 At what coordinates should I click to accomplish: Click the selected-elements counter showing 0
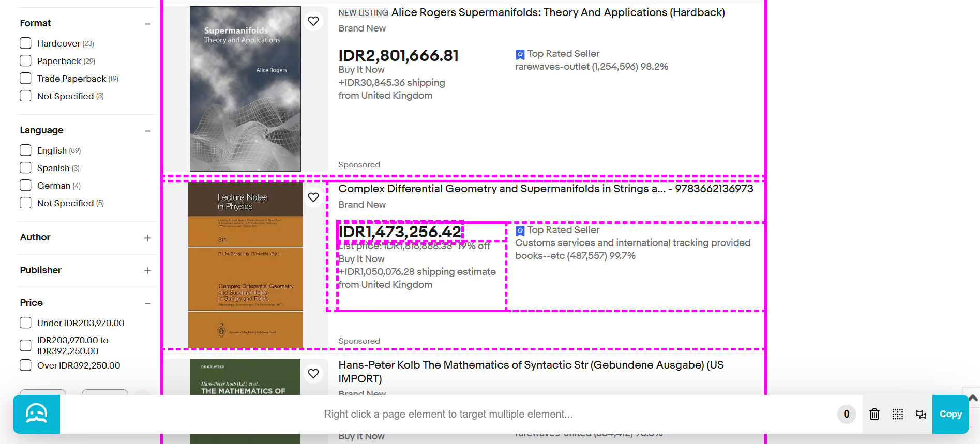pyautogui.click(x=847, y=414)
